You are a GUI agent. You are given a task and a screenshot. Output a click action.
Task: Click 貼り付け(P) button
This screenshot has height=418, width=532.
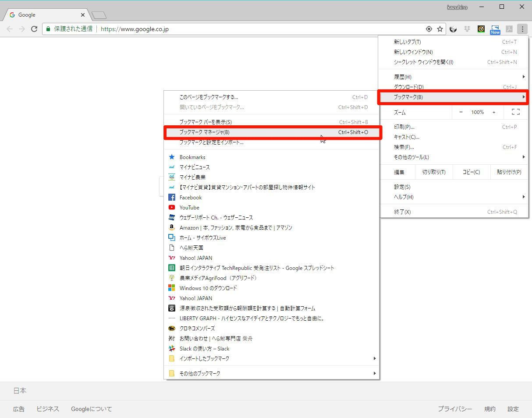tap(509, 172)
